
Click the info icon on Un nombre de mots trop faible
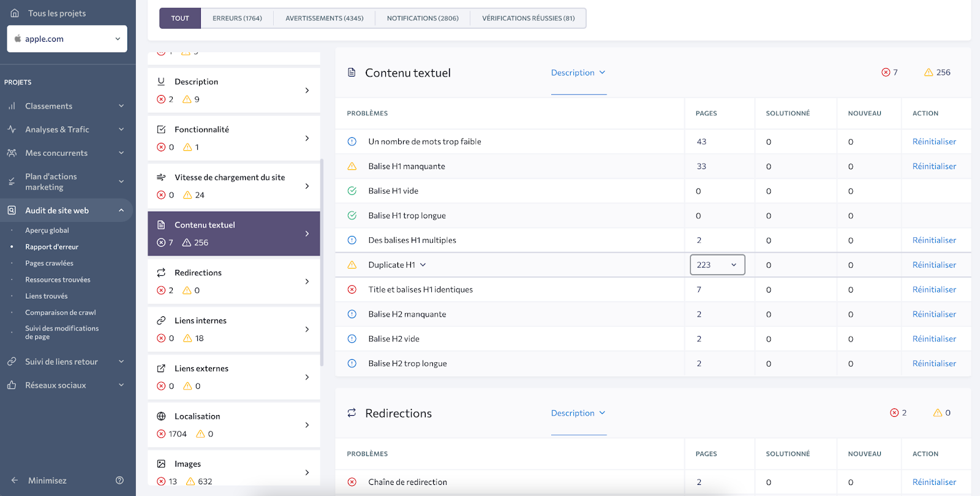[x=352, y=142]
